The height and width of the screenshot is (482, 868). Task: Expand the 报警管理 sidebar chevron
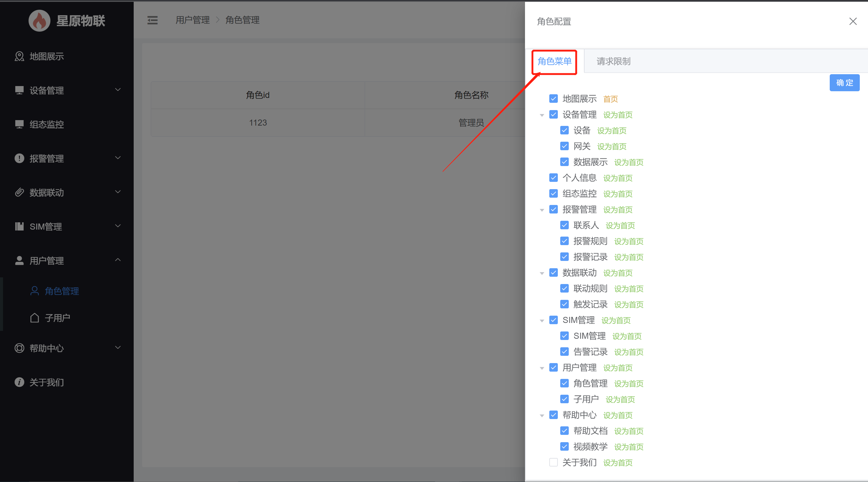[118, 158]
